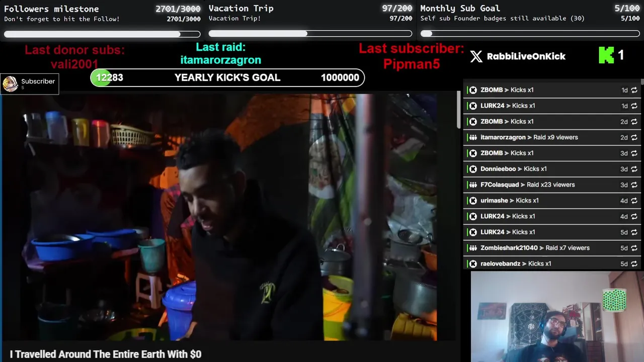Click last donor name 'vali2001'
The width and height of the screenshot is (644, 362).
(74, 64)
